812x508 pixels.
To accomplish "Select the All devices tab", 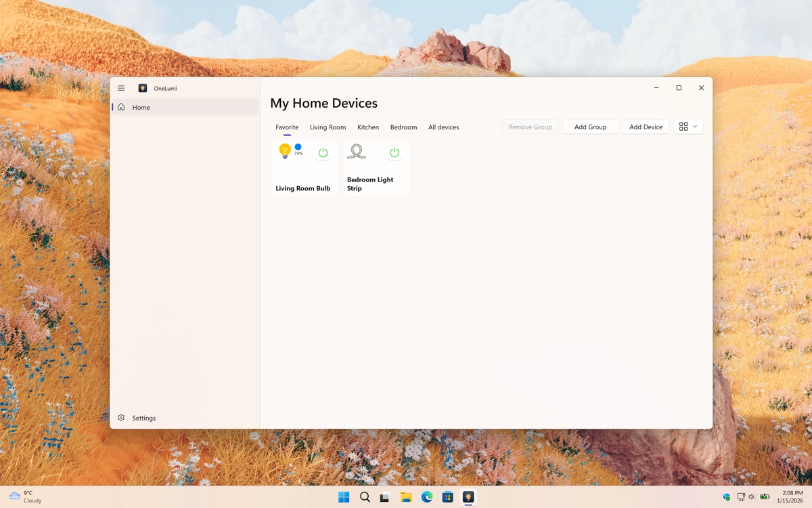I will coord(443,127).
